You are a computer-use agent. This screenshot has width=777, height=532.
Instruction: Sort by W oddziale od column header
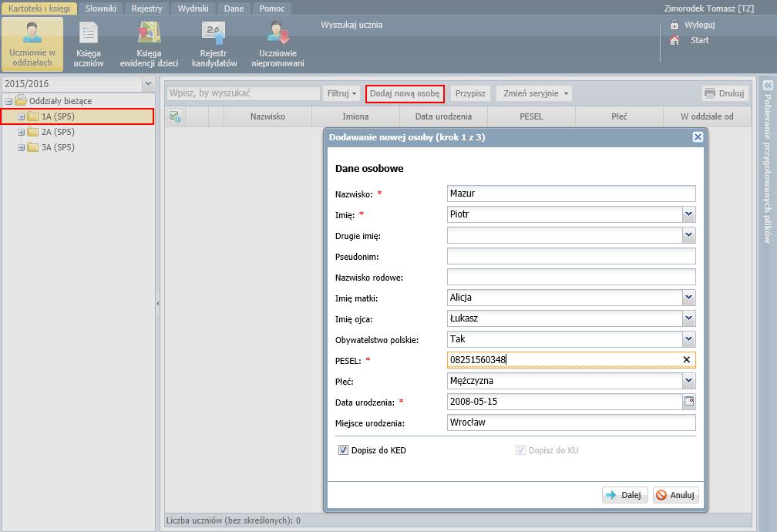point(707,116)
